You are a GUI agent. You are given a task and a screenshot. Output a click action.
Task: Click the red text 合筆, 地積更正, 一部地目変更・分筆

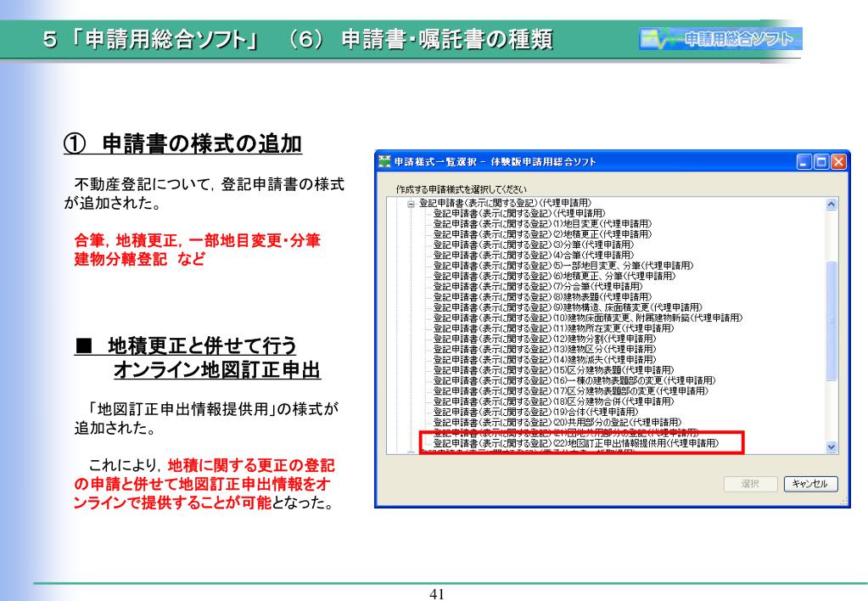click(x=197, y=240)
